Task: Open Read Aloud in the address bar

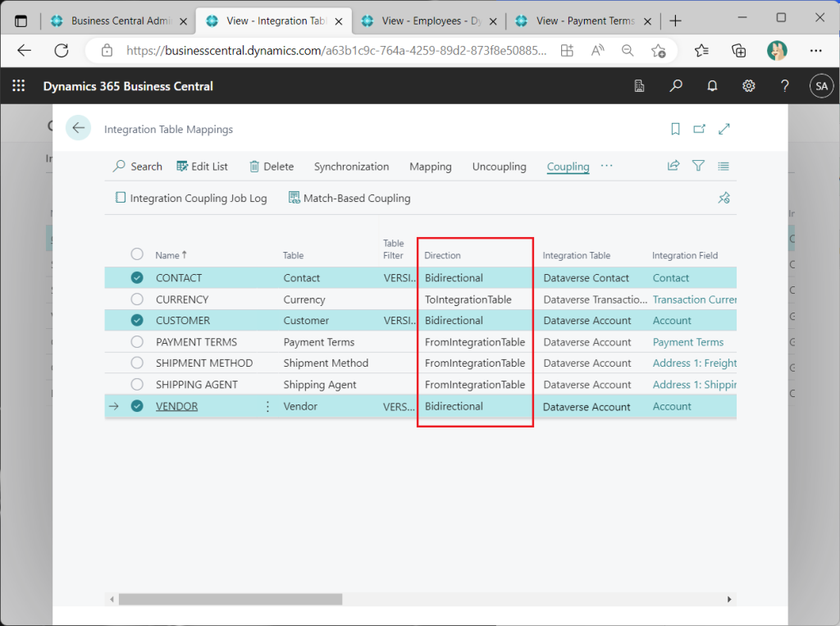Action: click(x=597, y=50)
